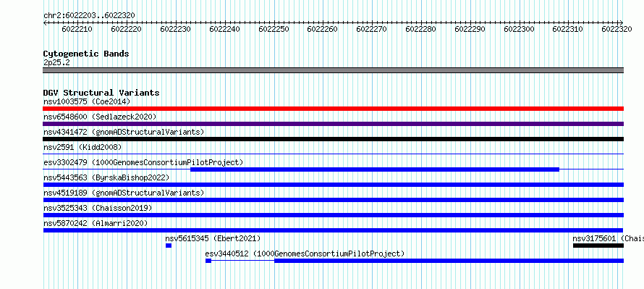
Task: Click ruler position 6022240
Action: tap(224, 29)
